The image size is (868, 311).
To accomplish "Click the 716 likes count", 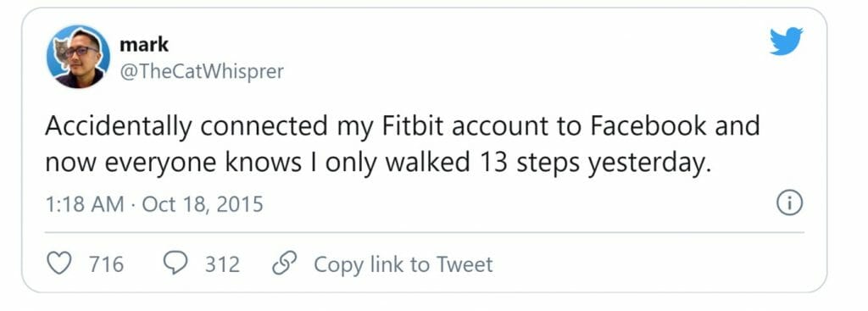I will click(x=106, y=264).
